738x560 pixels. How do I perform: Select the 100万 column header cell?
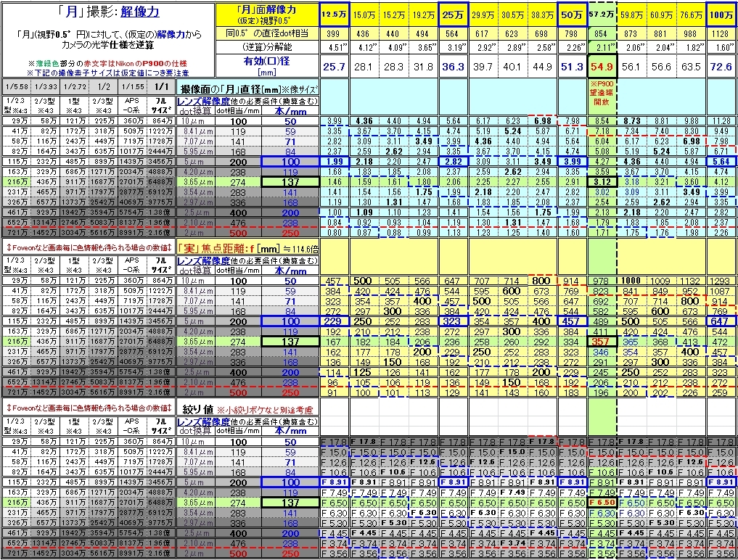[721, 15]
